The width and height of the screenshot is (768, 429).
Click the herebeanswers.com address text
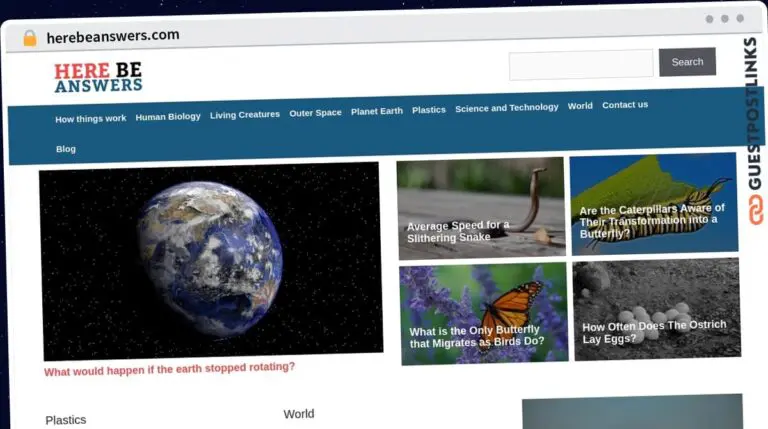[x=113, y=36]
